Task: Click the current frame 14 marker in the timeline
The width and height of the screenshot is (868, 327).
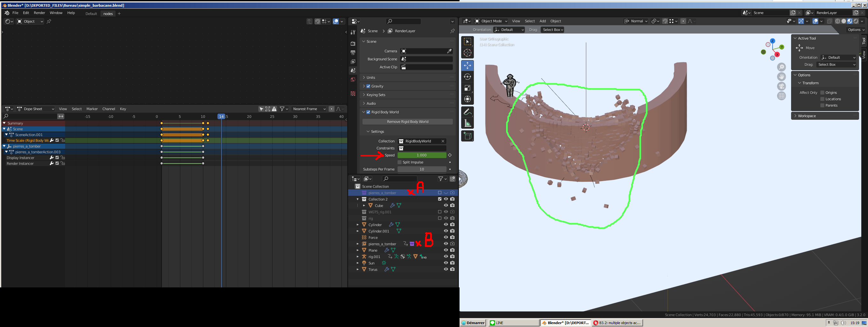Action: 221,117
